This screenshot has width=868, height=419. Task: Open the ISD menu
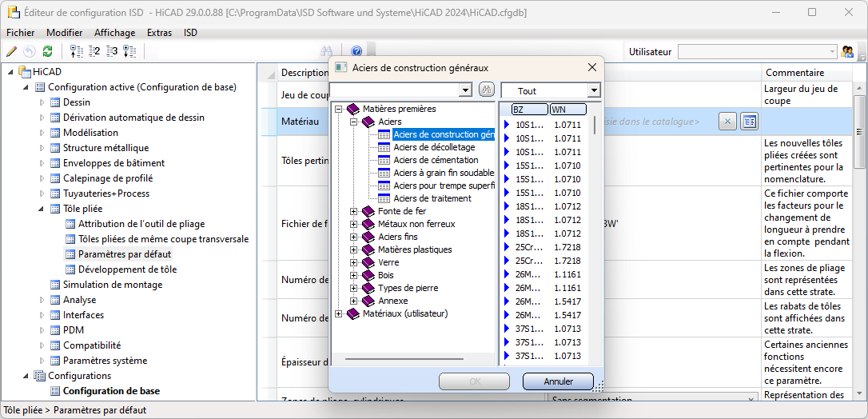(x=190, y=33)
